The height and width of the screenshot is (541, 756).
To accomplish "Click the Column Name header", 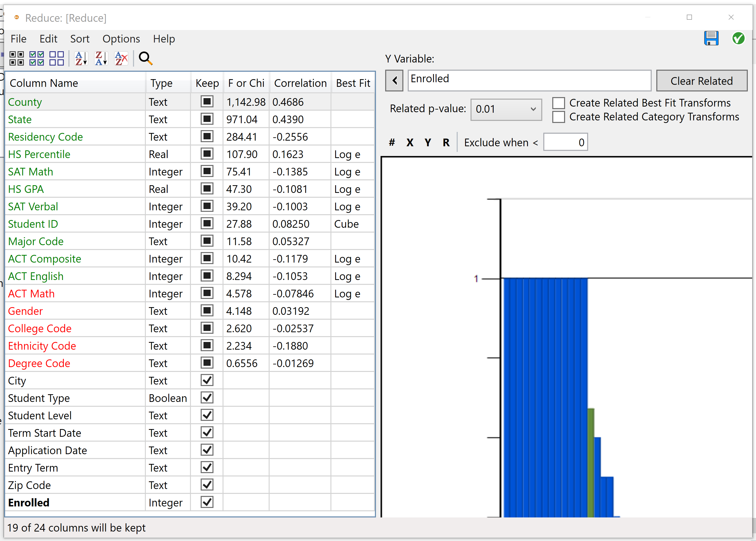I will pos(76,83).
